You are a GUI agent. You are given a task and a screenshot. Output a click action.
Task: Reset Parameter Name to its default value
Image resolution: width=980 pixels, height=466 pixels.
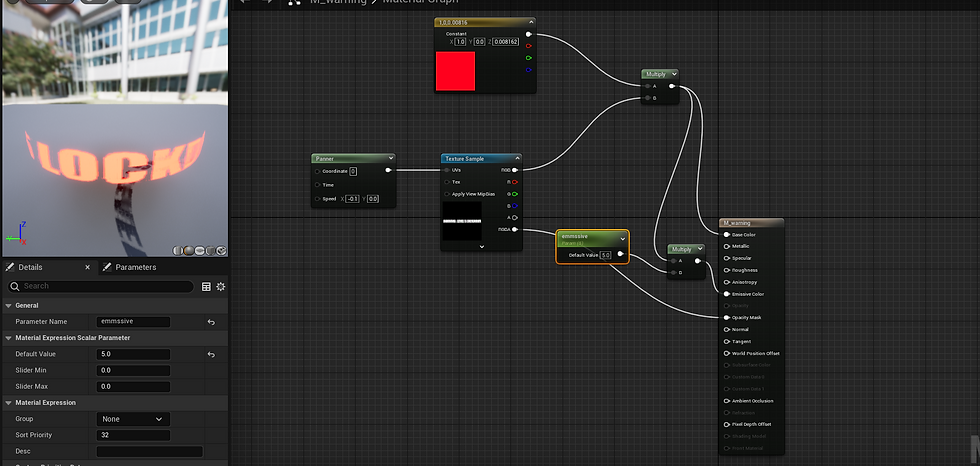pos(211,322)
